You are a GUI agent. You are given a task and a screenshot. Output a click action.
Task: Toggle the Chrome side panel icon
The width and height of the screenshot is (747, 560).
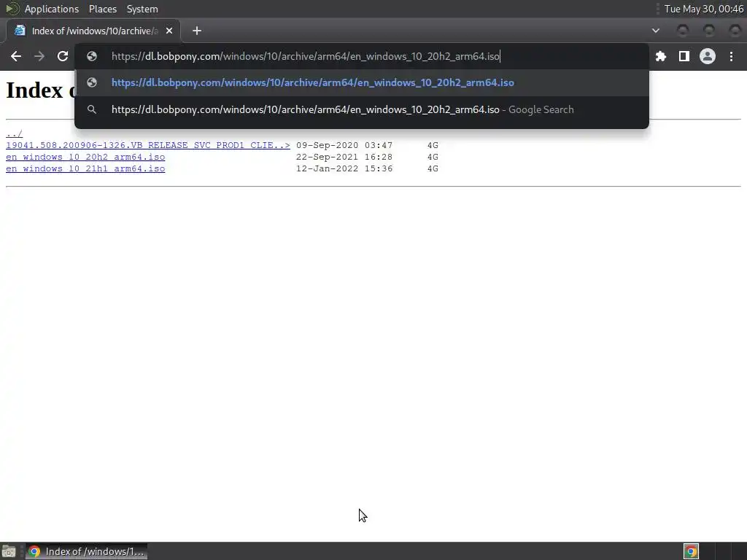(684, 56)
